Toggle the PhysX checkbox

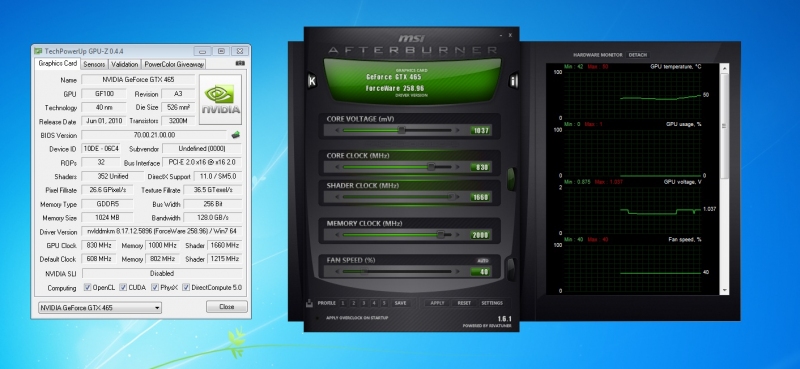point(155,287)
